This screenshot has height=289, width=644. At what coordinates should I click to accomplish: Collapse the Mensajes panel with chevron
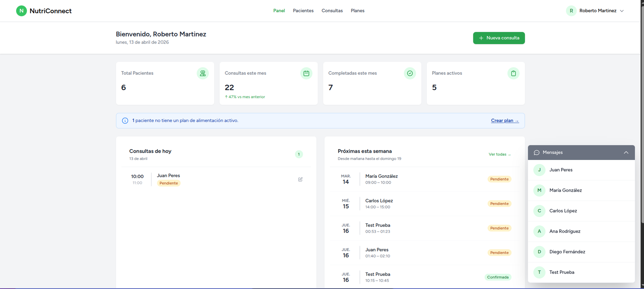coord(626,152)
